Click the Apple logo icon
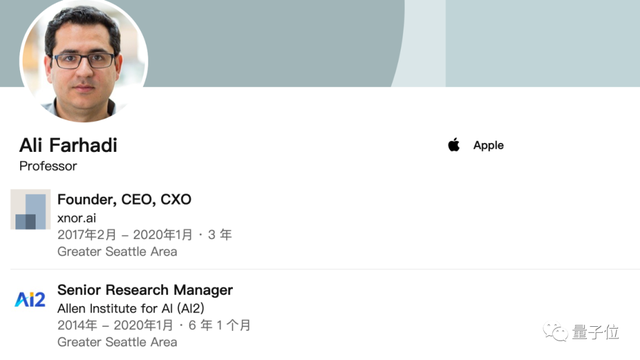The image size is (640, 360). [x=454, y=145]
